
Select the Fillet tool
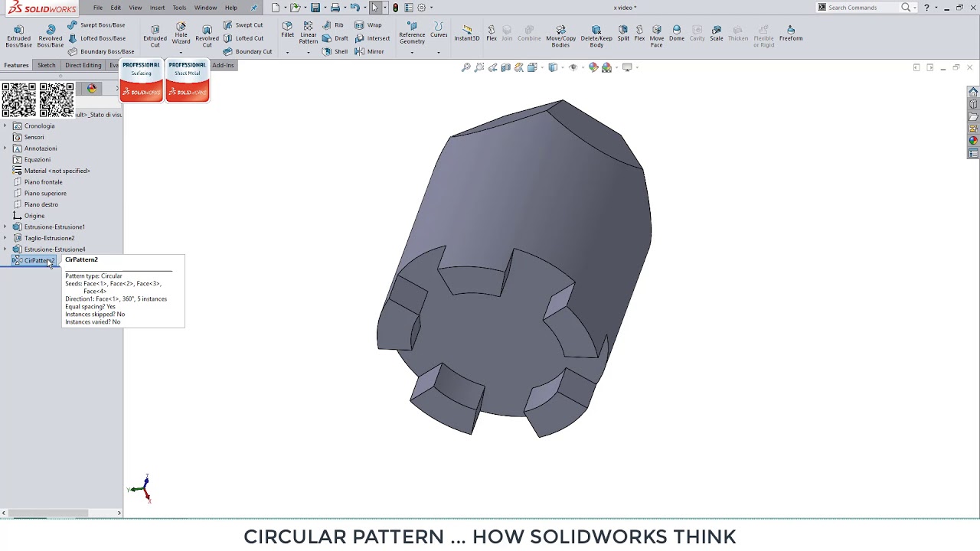point(287,31)
